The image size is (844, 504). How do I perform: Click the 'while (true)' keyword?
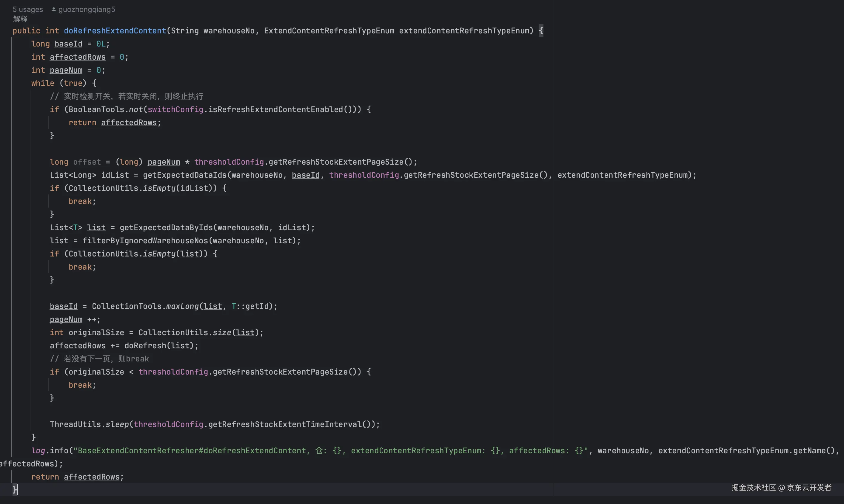[x=43, y=83]
